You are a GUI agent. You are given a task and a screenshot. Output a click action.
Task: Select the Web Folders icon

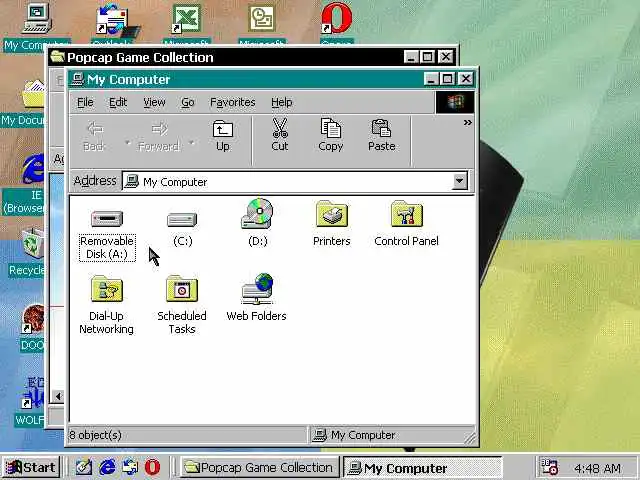click(x=257, y=289)
